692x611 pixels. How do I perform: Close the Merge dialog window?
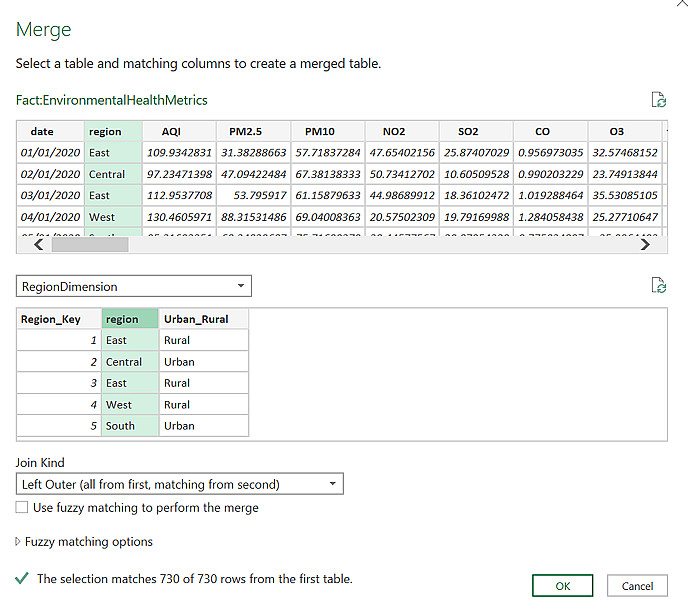click(x=681, y=6)
